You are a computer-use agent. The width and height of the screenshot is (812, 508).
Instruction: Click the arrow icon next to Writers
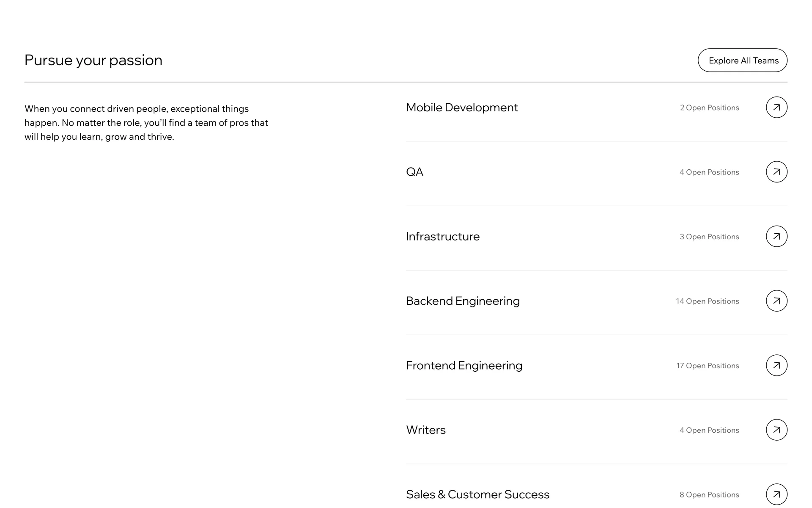point(776,430)
